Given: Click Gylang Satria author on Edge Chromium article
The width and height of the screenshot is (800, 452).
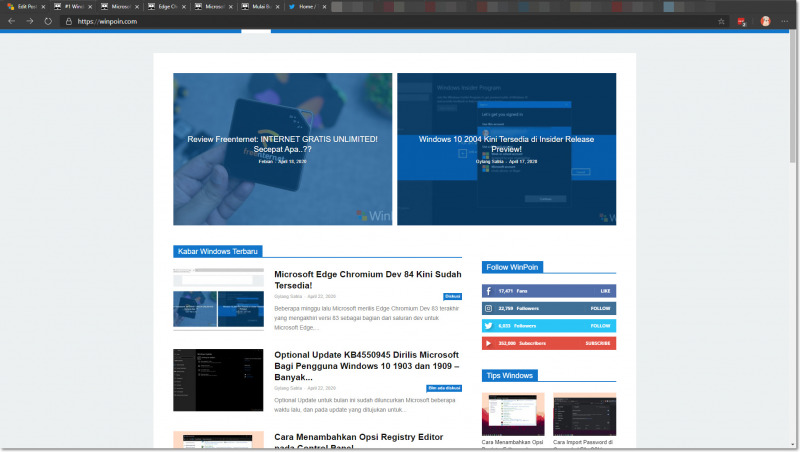Looking at the screenshot, I should coord(288,296).
